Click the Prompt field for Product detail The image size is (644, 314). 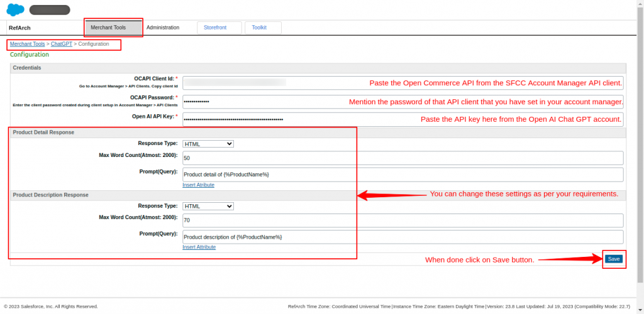(x=402, y=174)
